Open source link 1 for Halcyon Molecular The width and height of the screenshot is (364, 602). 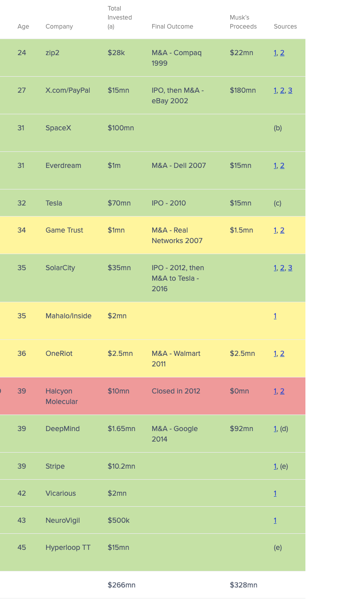pos(275,391)
